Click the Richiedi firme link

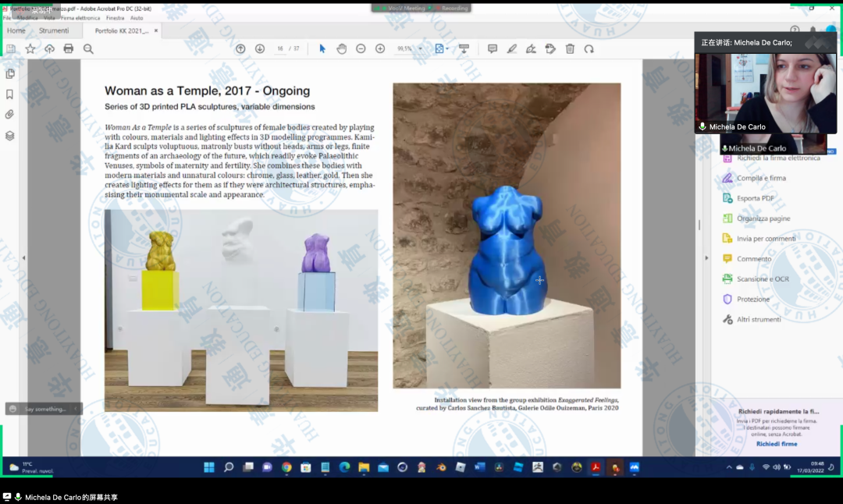click(x=777, y=444)
